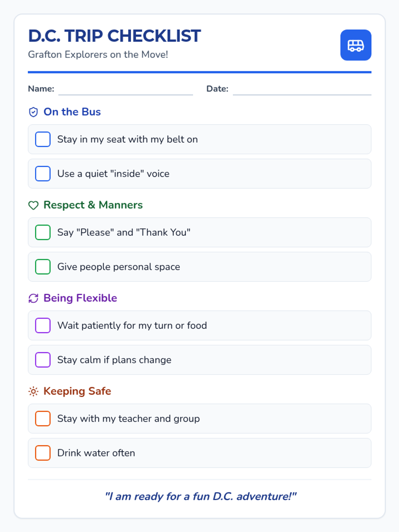399x532 pixels.
Task: Select the "On the Bus" section heading
Action: 72,112
